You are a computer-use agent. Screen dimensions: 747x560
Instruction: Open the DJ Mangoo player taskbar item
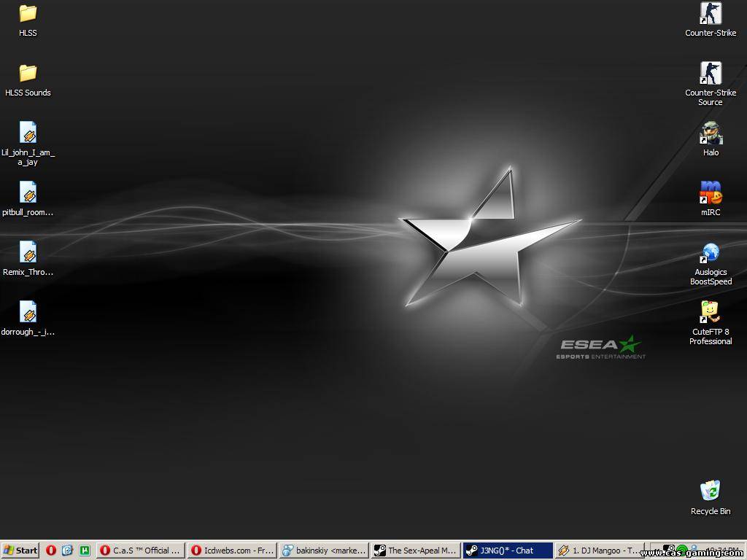click(599, 551)
